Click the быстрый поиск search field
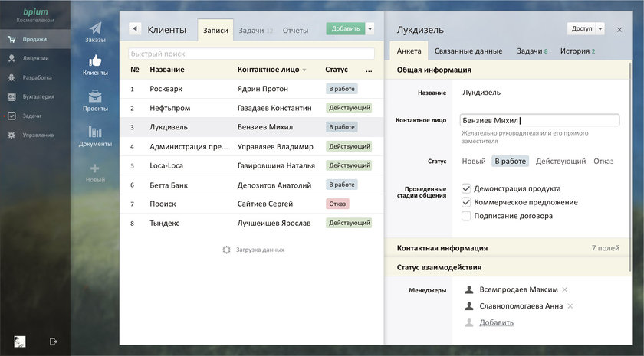 click(x=251, y=54)
